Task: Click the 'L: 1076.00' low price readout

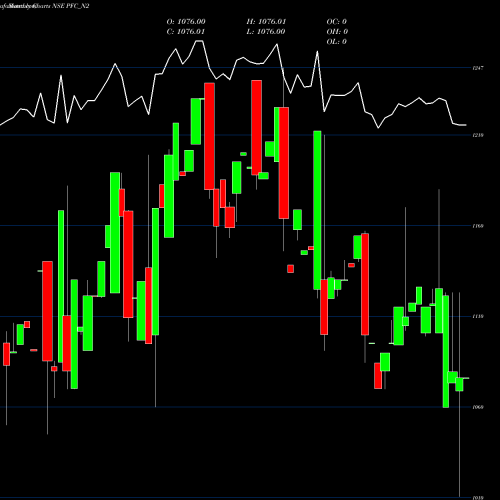Action: (266, 32)
